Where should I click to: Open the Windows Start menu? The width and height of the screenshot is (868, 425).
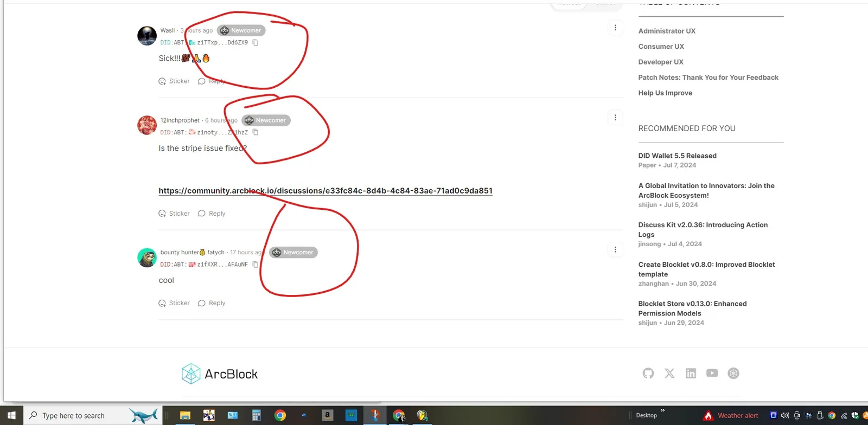coord(11,415)
